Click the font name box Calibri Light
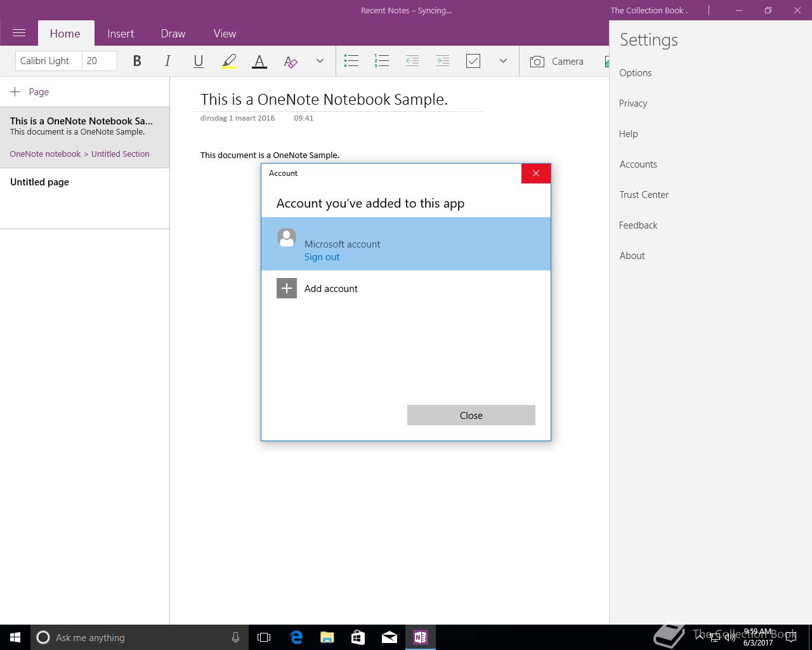 pyautogui.click(x=48, y=61)
